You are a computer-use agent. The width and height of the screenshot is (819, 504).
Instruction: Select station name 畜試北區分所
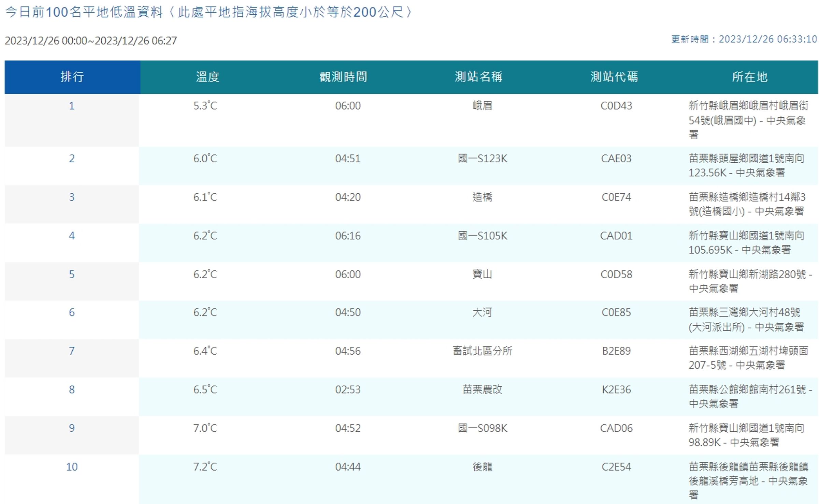pyautogui.click(x=483, y=351)
